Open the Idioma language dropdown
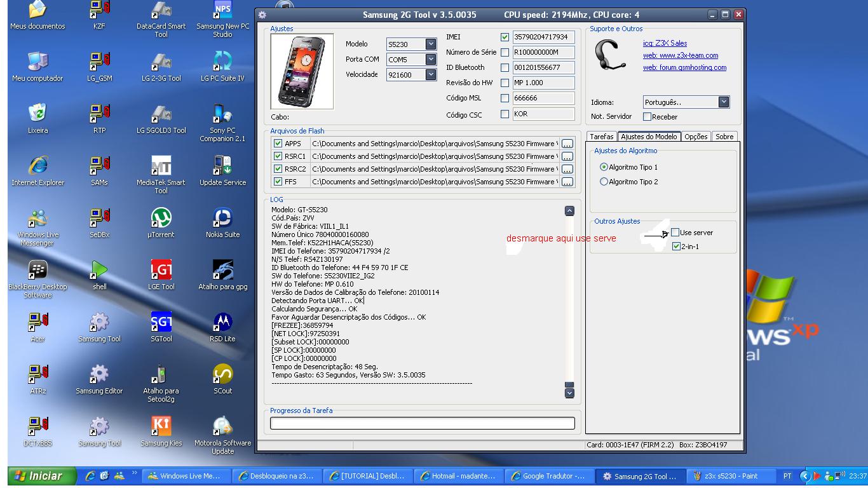The height and width of the screenshot is (488, 868). (724, 102)
